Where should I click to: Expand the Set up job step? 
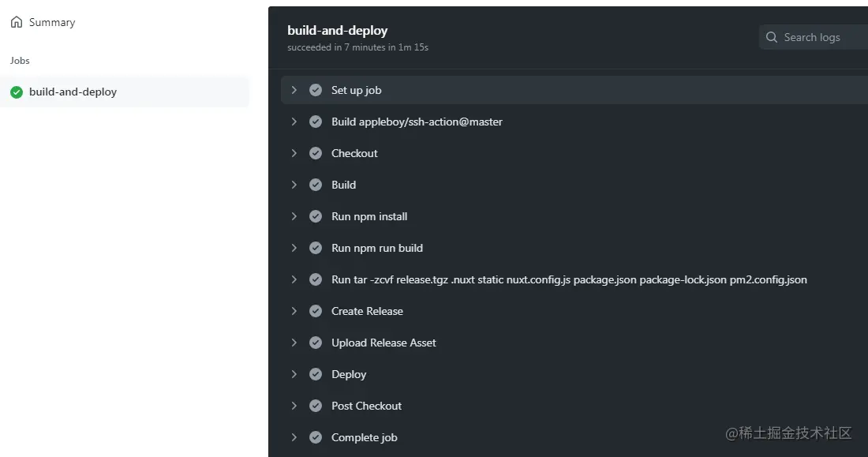pyautogui.click(x=294, y=90)
